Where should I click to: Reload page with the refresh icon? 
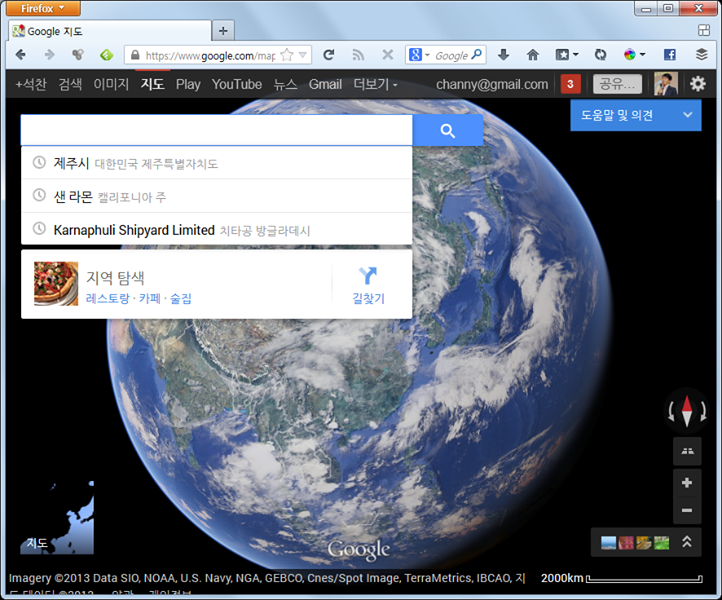(328, 55)
